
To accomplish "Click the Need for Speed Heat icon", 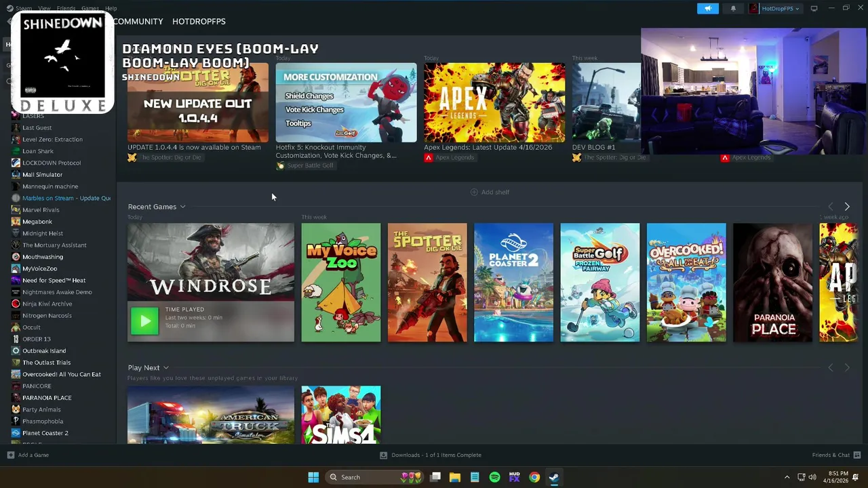I will pyautogui.click(x=16, y=280).
